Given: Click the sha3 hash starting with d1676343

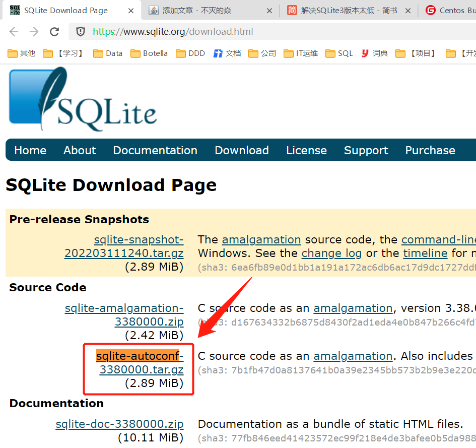Looking at the screenshot, I should pos(337,322).
